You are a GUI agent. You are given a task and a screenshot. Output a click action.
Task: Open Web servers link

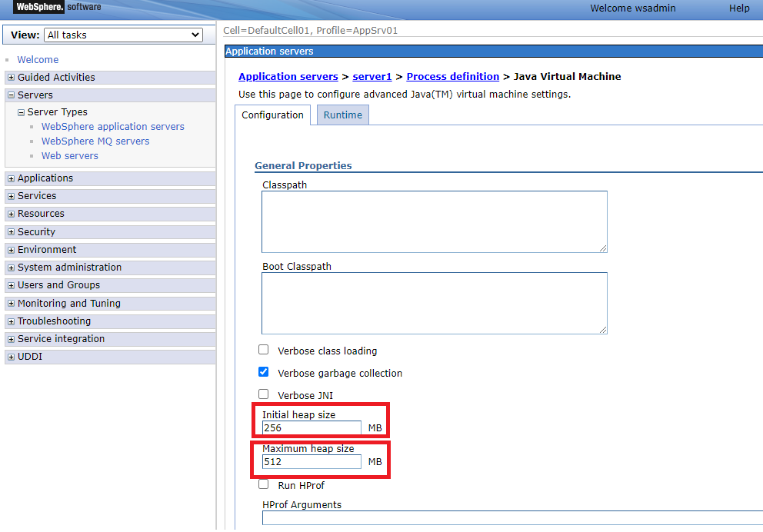point(69,155)
